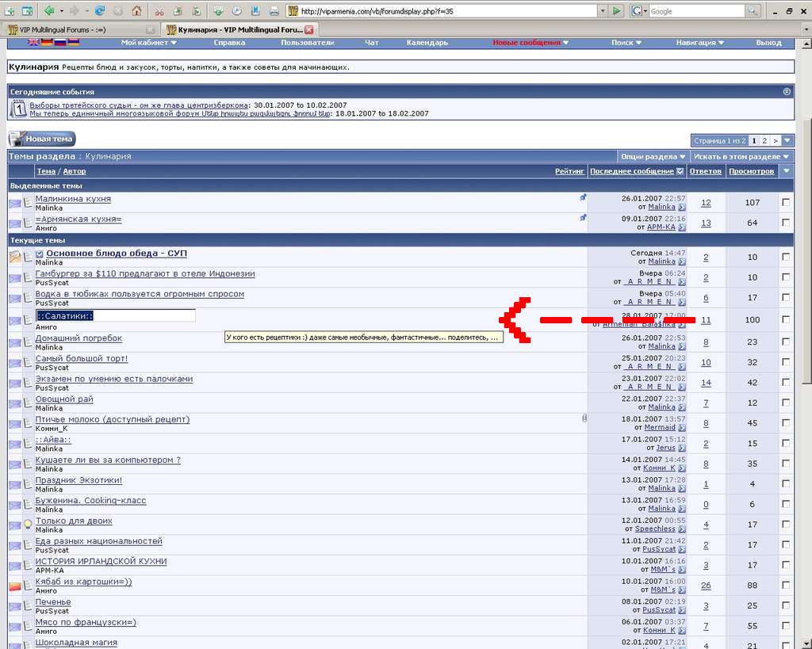Tick the checkbox for Малинкина кухня thread
Image resolution: width=812 pixels, height=649 pixels.
786,203
